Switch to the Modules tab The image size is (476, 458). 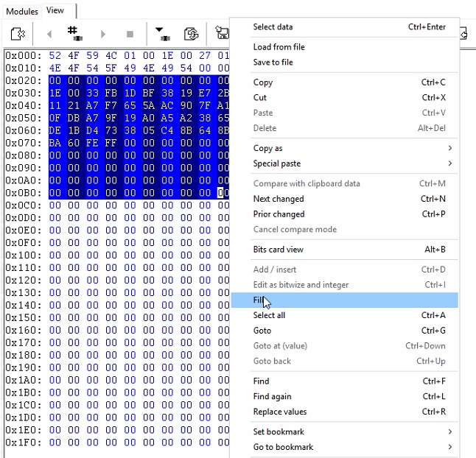pos(22,11)
